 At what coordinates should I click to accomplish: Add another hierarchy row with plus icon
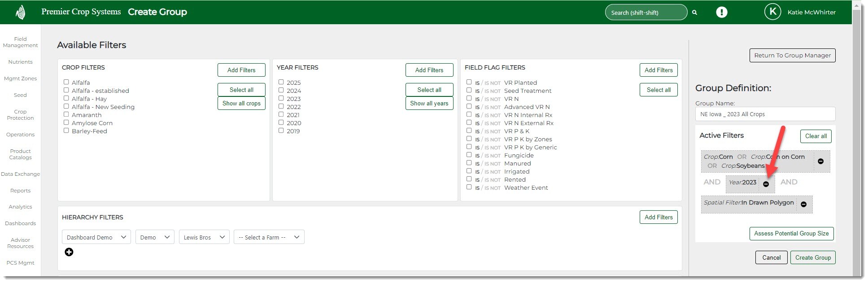(x=69, y=252)
